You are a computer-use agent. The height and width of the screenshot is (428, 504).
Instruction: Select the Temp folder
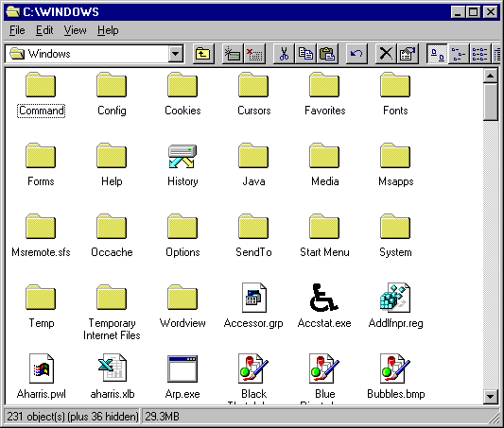point(41,298)
